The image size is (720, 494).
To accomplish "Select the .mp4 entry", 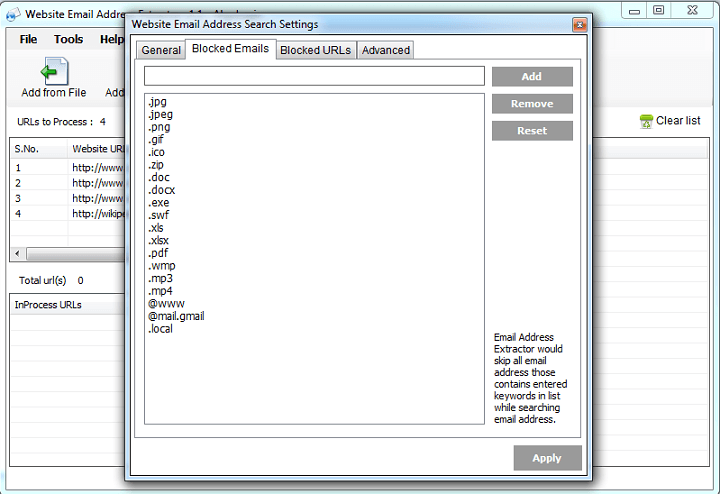I will [x=160, y=291].
